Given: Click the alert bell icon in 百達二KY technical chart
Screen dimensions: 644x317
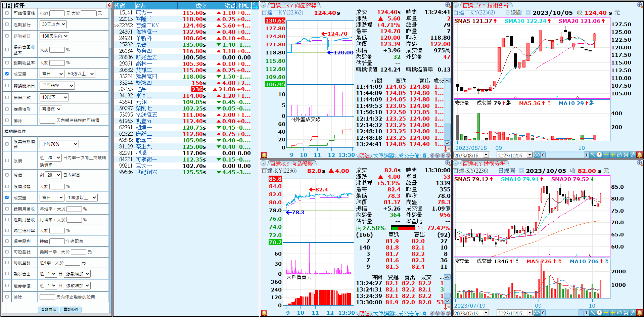Looking at the screenshot, I should 639,155.
